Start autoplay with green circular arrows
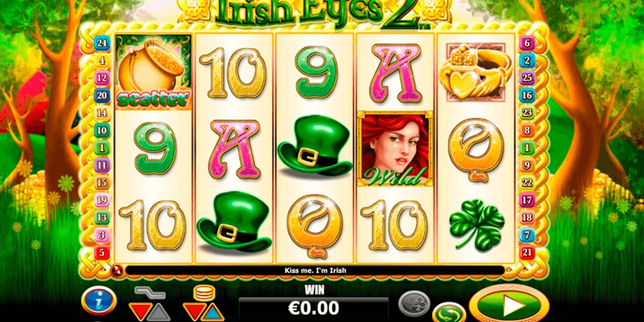The width and height of the screenshot is (644, 322). pos(449,312)
